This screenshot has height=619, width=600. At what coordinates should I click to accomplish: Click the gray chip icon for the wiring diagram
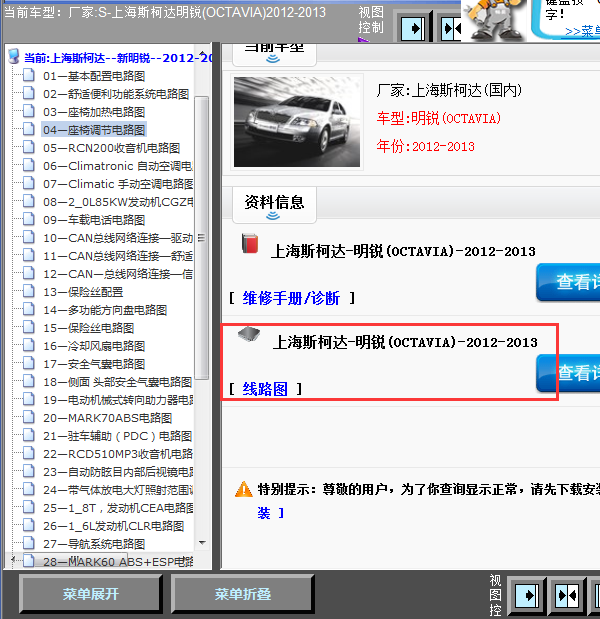point(249,334)
